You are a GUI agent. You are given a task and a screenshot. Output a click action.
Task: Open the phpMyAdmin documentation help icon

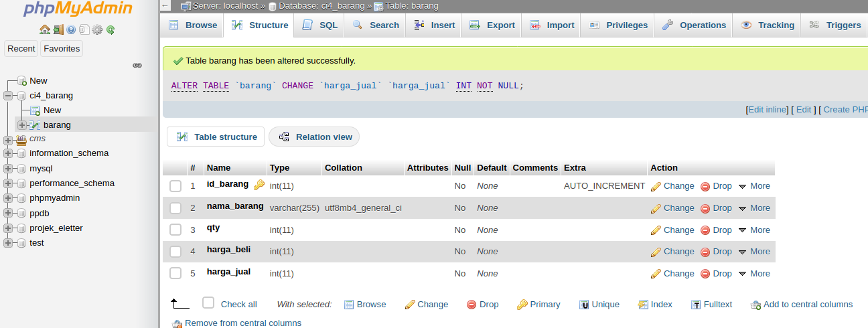pos(71,29)
